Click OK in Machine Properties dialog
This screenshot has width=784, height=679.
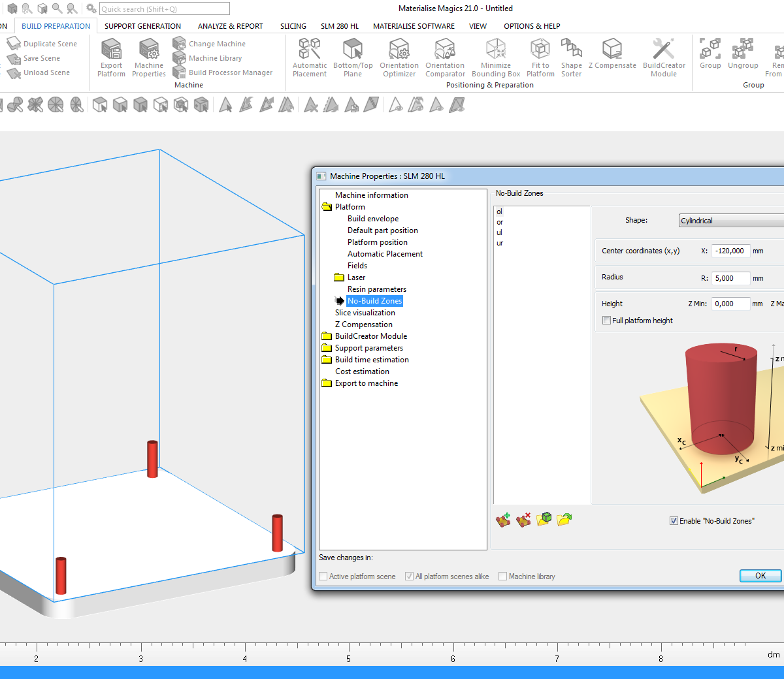pyautogui.click(x=760, y=576)
